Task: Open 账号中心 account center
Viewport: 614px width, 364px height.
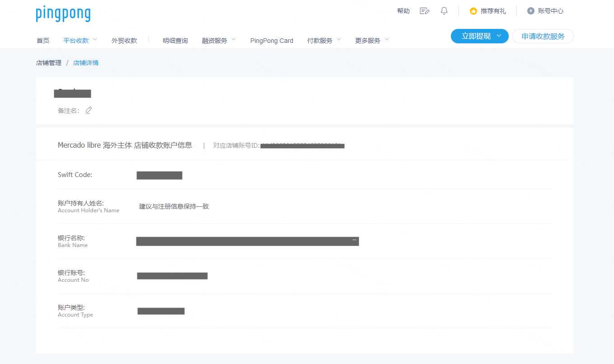Action: coord(551,11)
